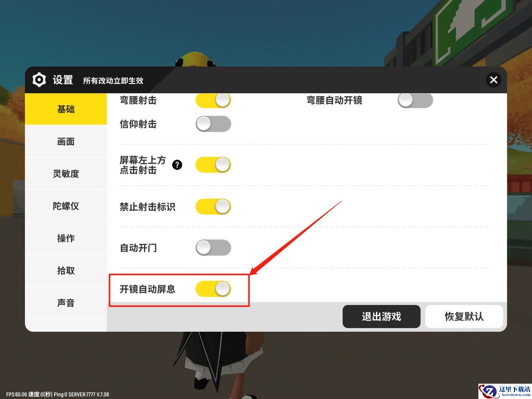Open the 画面 tab

coord(66,141)
